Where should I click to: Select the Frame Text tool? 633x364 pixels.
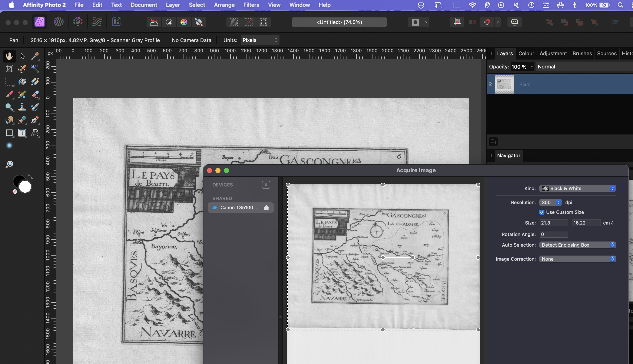point(22,133)
